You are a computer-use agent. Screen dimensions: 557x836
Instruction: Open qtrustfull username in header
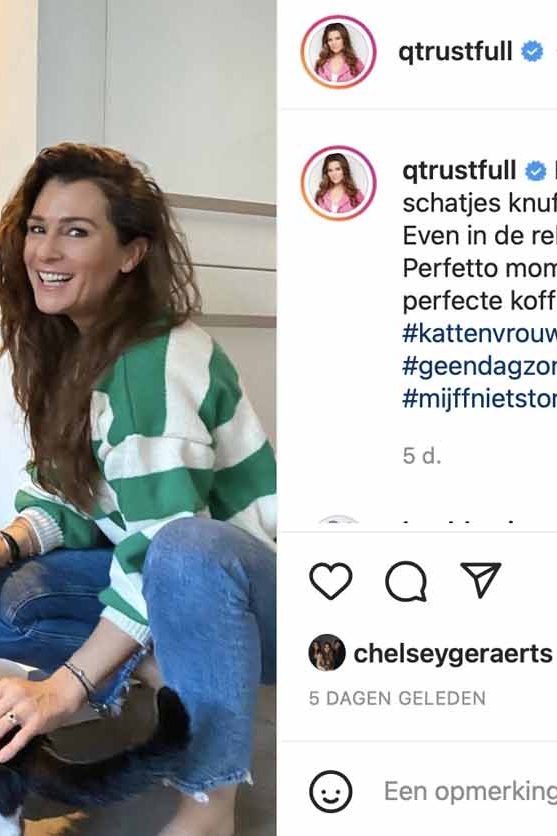455,52
